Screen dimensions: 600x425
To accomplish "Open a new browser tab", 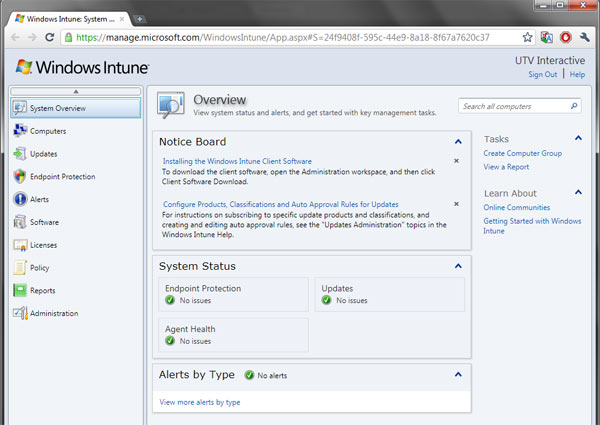I will coord(139,19).
